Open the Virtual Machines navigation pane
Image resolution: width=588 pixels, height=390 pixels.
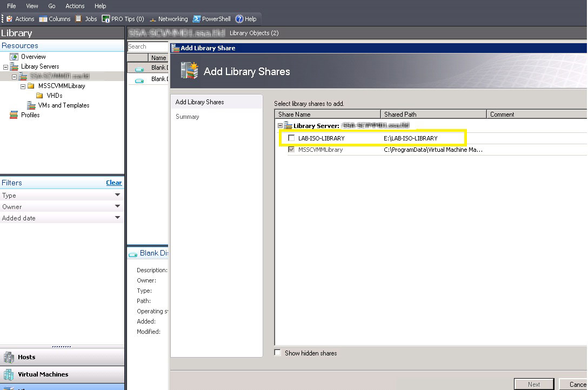[x=62, y=374]
